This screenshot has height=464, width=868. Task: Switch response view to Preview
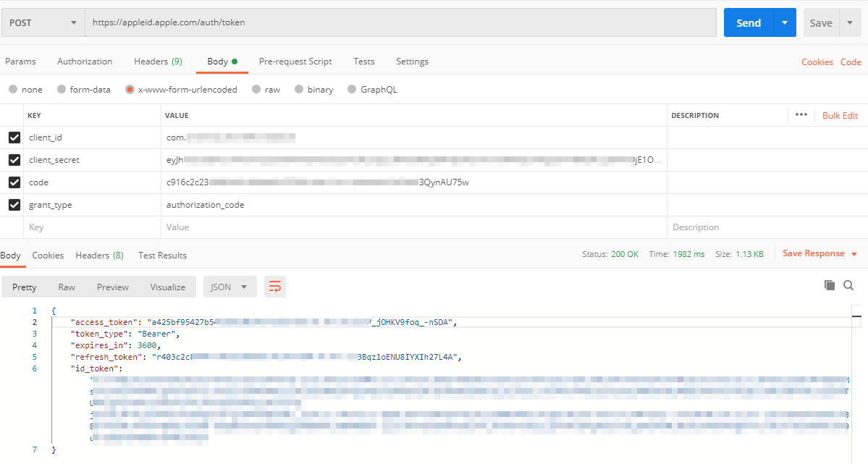(112, 287)
